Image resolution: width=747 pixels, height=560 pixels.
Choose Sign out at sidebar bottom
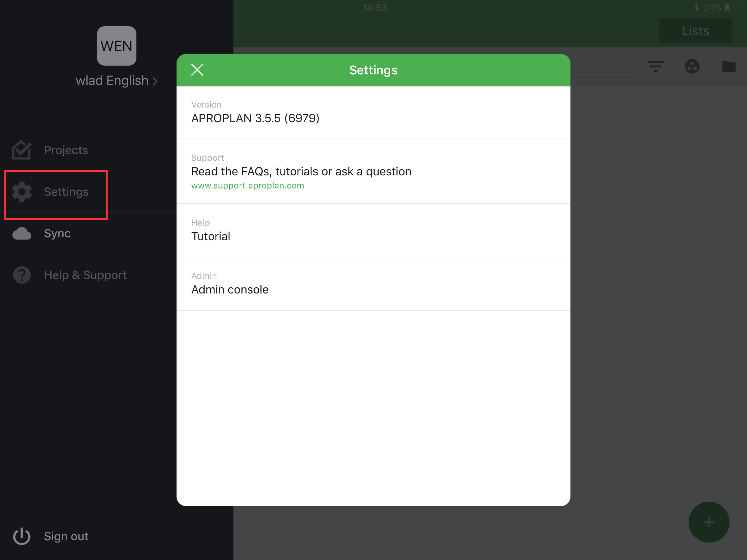pos(66,536)
